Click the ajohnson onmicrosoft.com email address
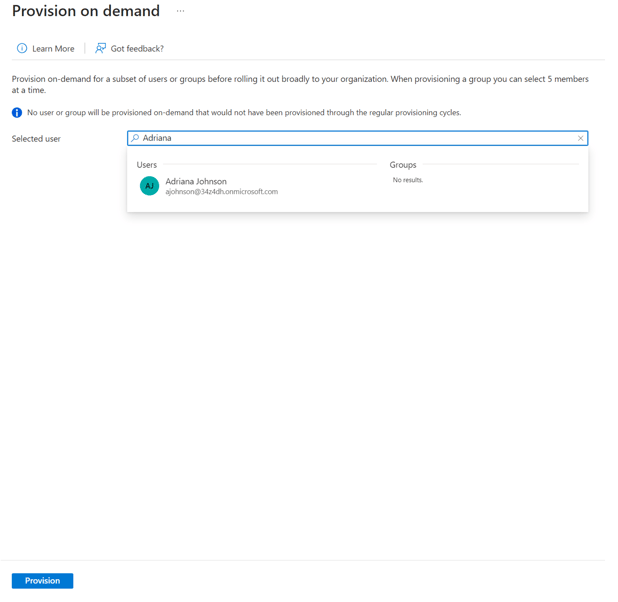 (x=222, y=192)
